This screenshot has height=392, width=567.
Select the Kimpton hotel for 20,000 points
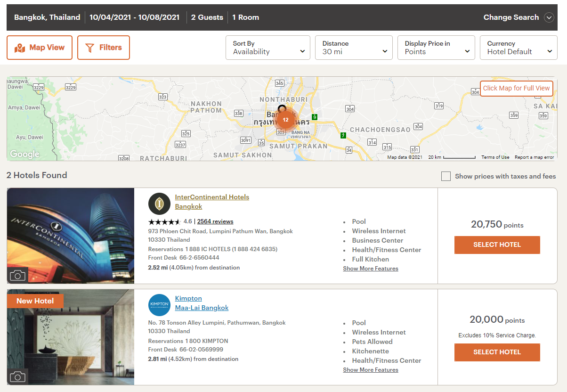[x=497, y=352]
